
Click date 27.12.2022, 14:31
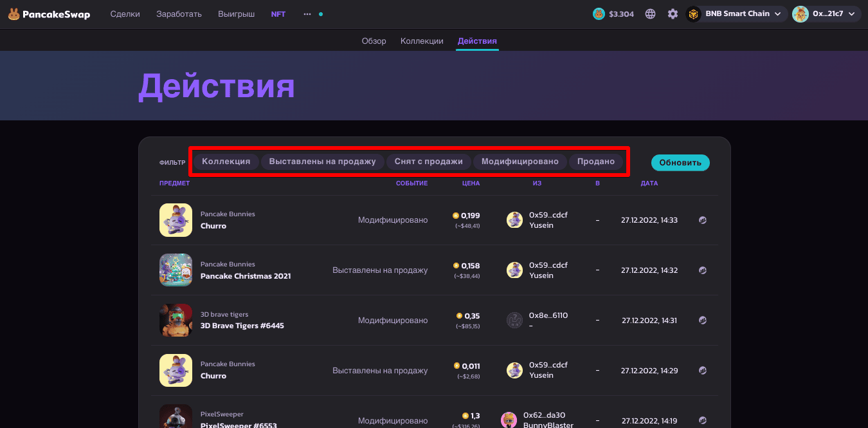pyautogui.click(x=649, y=321)
